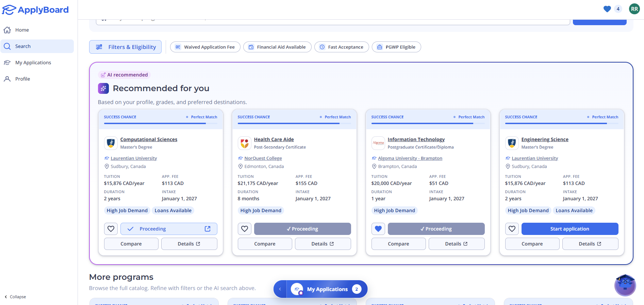Favorite Computational Sciences with heart button
The width and height of the screenshot is (644, 305).
(x=111, y=229)
